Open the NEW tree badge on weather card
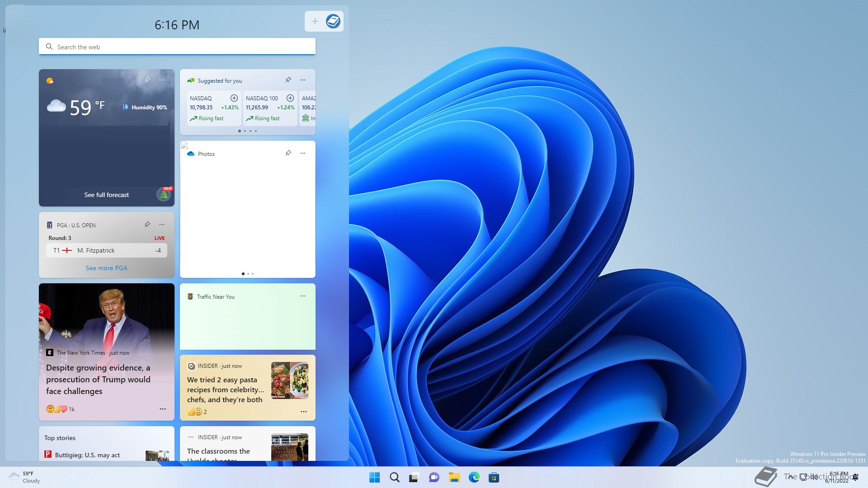This screenshot has width=868, height=488. tap(164, 194)
